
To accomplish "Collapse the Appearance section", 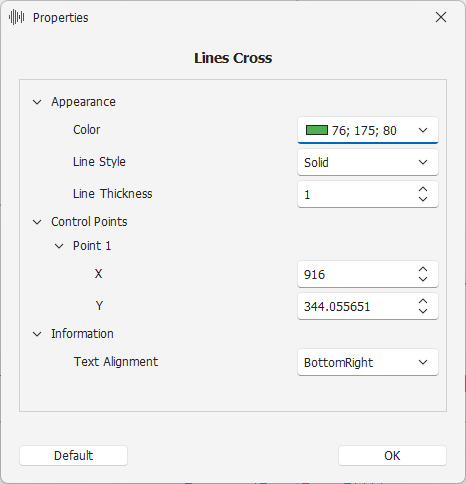I will click(37, 102).
